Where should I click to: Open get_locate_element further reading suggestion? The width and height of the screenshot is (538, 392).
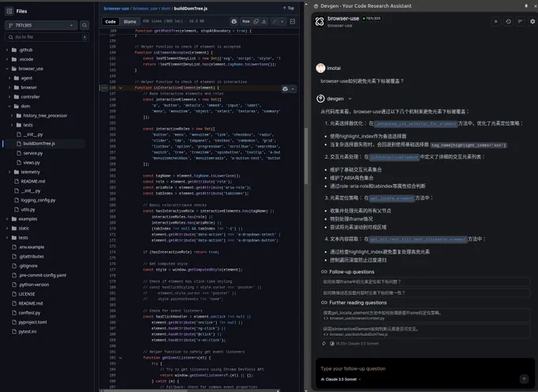pyautogui.click(x=425, y=315)
